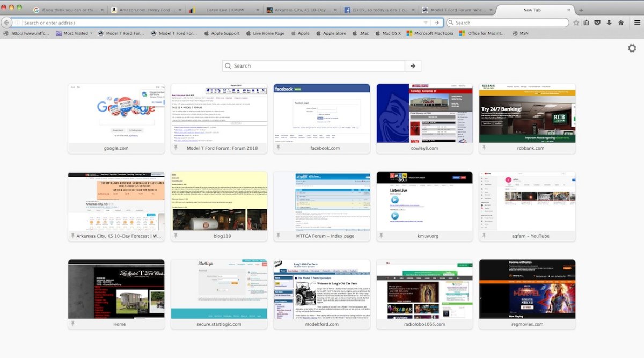Image resolution: width=644 pixels, height=358 pixels.
Task: Click the Apple Support bookmark
Action: click(222, 33)
